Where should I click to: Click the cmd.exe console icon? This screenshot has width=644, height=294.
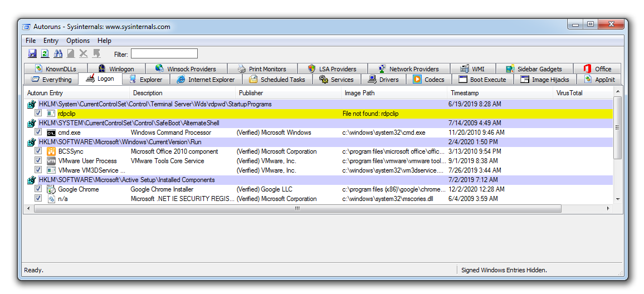point(51,133)
